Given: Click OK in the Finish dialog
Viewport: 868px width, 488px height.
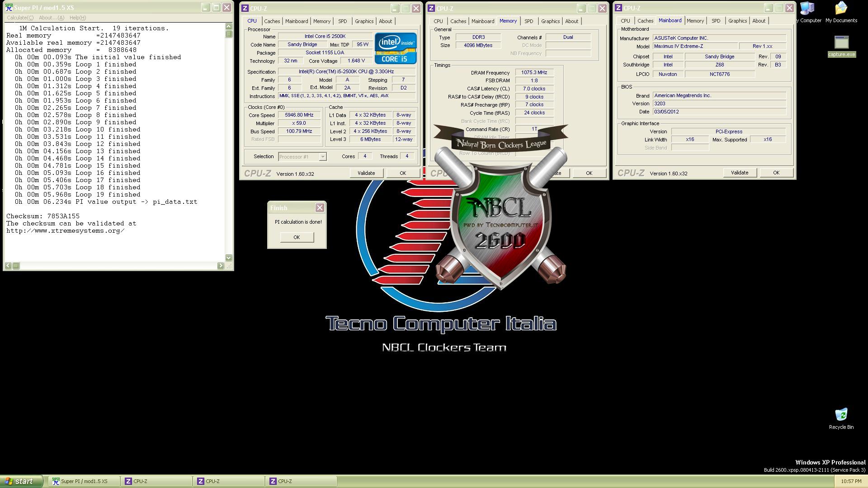Looking at the screenshot, I should 297,237.
